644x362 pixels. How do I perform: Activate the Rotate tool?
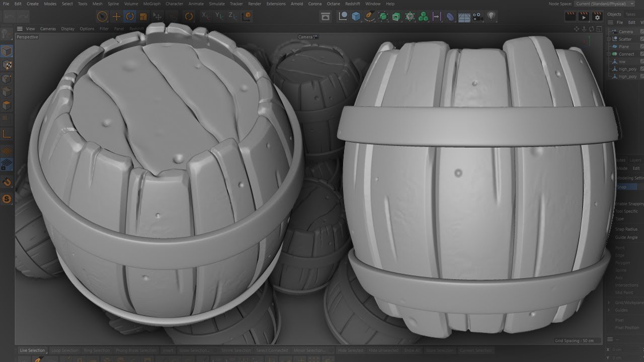tap(130, 17)
